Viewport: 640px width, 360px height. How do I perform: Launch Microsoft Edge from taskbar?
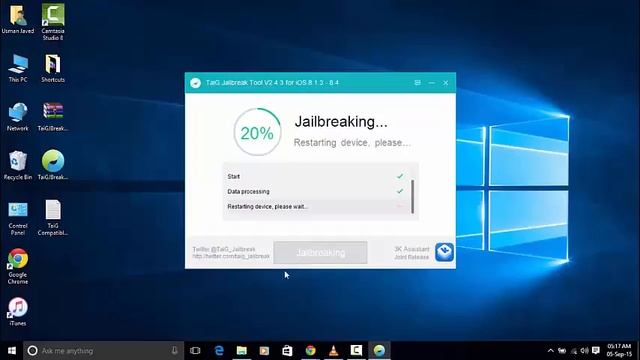coord(219,351)
